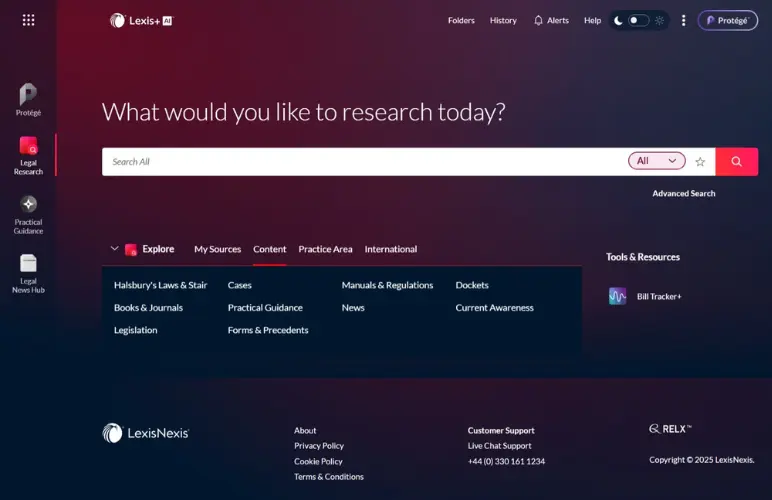
Task: Select Legal Research in the sidebar
Action: click(x=28, y=155)
